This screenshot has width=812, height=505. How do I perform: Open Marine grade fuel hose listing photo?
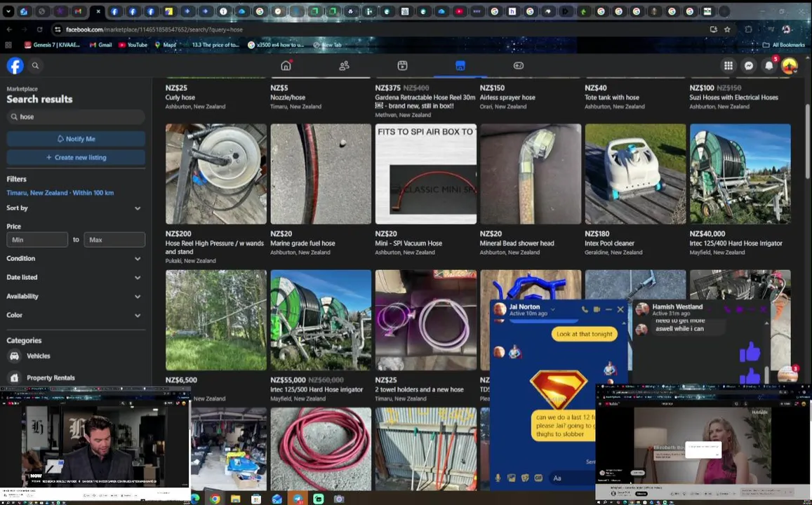[x=321, y=174]
